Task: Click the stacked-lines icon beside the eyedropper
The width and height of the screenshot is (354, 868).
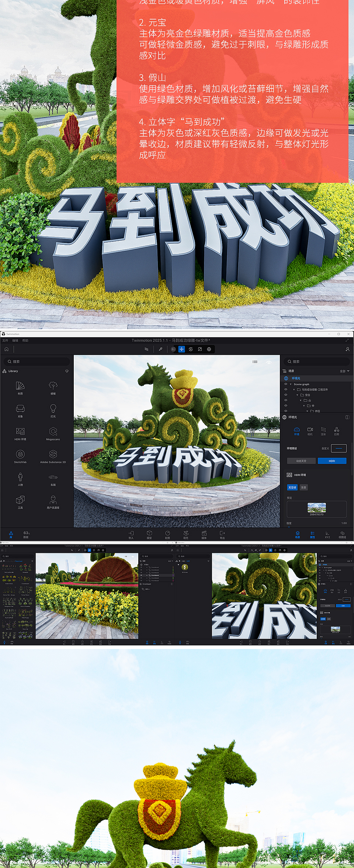Action: [146, 349]
